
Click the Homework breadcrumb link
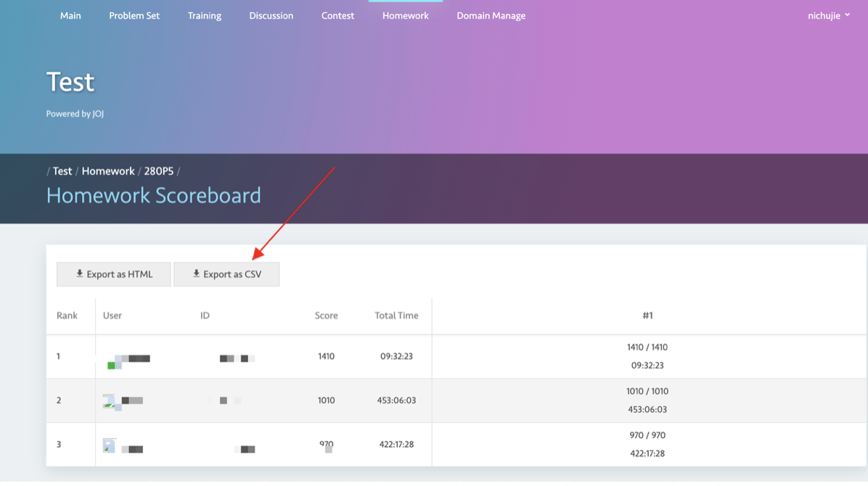pos(108,170)
